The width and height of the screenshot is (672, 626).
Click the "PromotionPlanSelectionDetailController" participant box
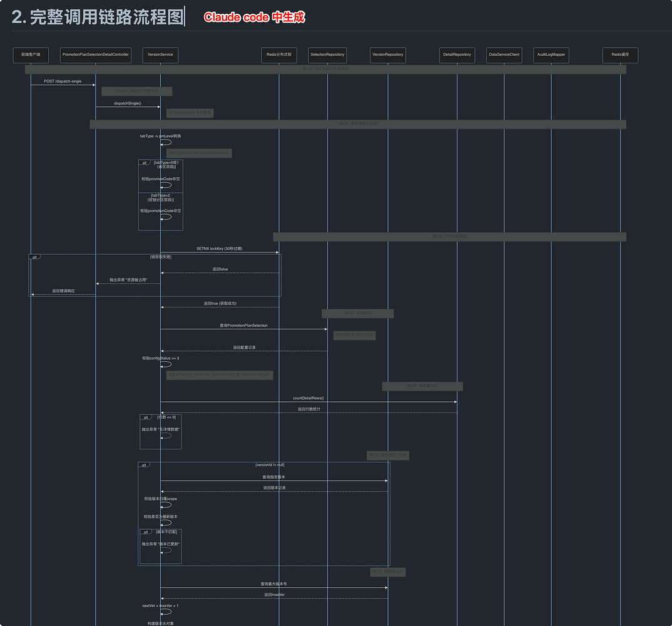[x=96, y=55]
